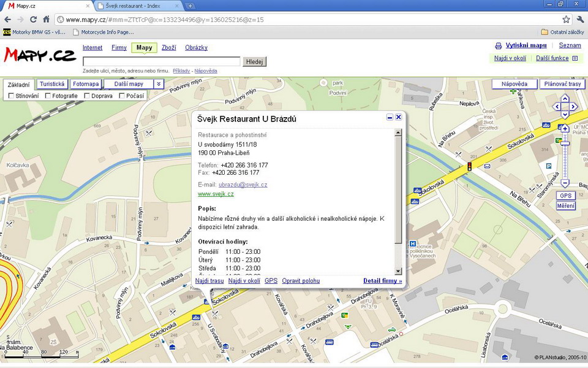Minimize the restaurant info popup
This screenshot has width=588, height=368.
pos(390,117)
